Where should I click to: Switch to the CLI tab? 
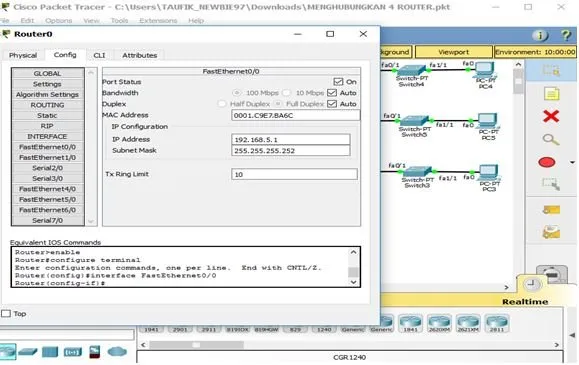(99, 55)
